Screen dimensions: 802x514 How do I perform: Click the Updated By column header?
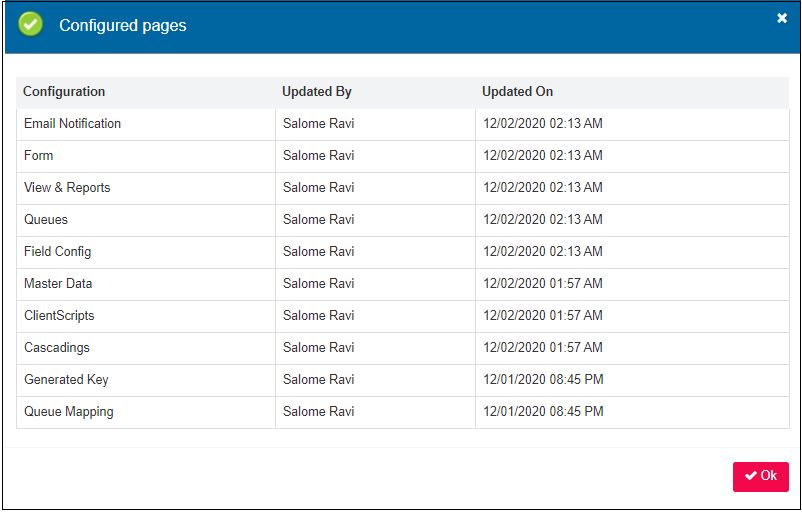point(316,92)
